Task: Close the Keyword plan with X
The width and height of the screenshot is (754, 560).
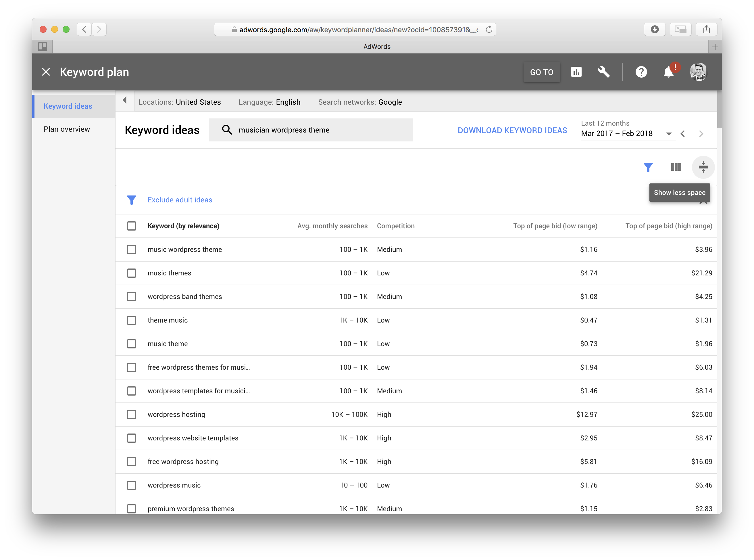Action: click(x=46, y=72)
